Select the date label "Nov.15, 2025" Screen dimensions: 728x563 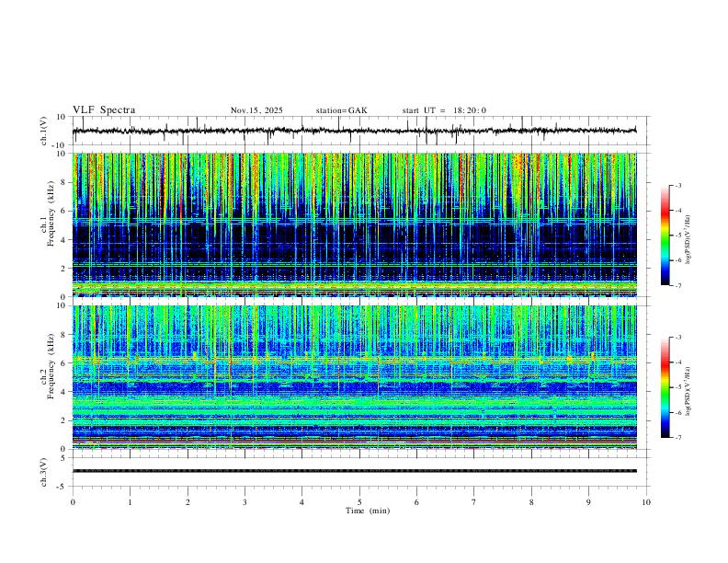[256, 110]
